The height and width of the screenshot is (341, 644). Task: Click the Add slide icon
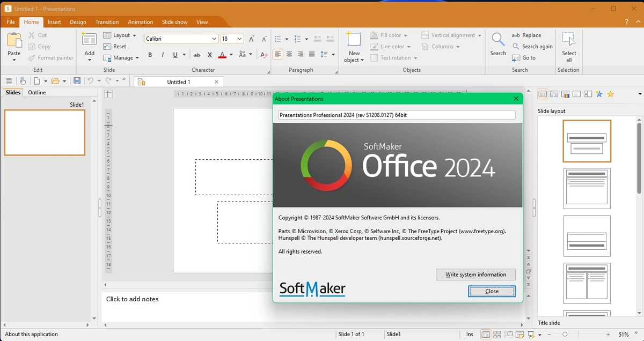pyautogui.click(x=89, y=40)
